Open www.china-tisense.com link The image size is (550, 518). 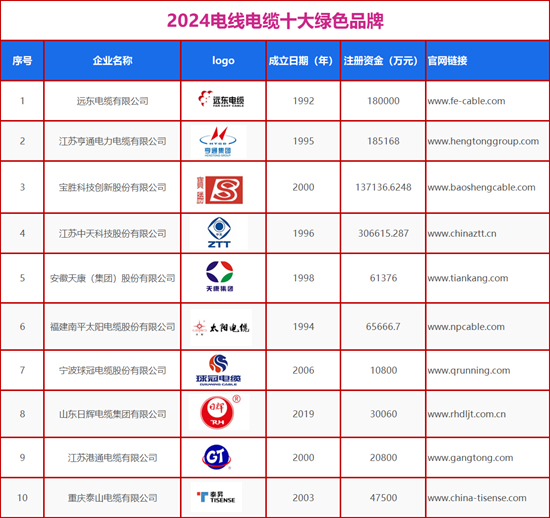click(477, 498)
